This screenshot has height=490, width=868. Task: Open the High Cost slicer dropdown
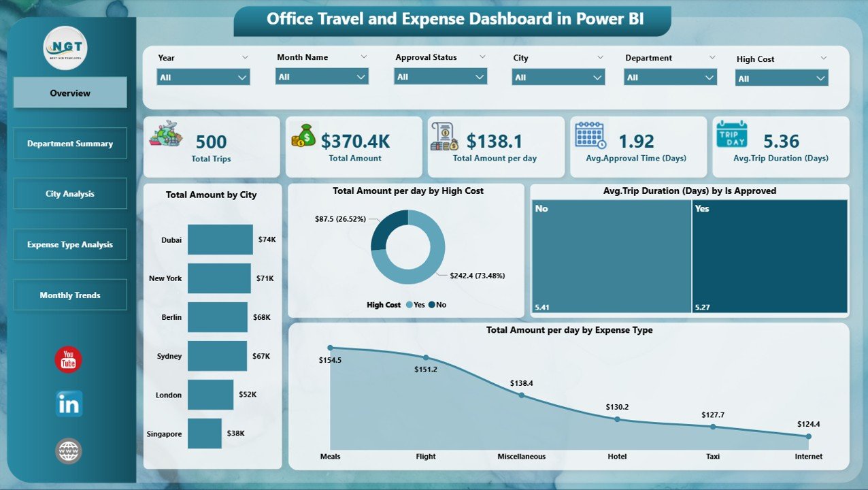pos(782,78)
